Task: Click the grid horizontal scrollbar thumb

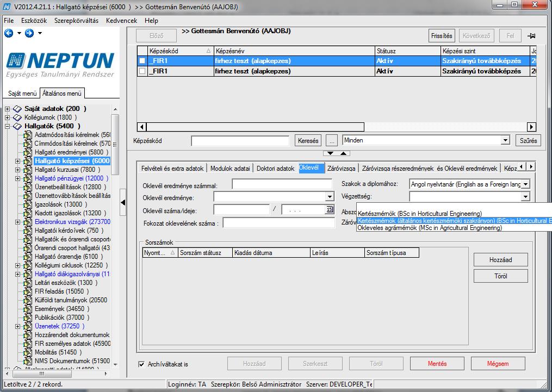Action: (255, 127)
